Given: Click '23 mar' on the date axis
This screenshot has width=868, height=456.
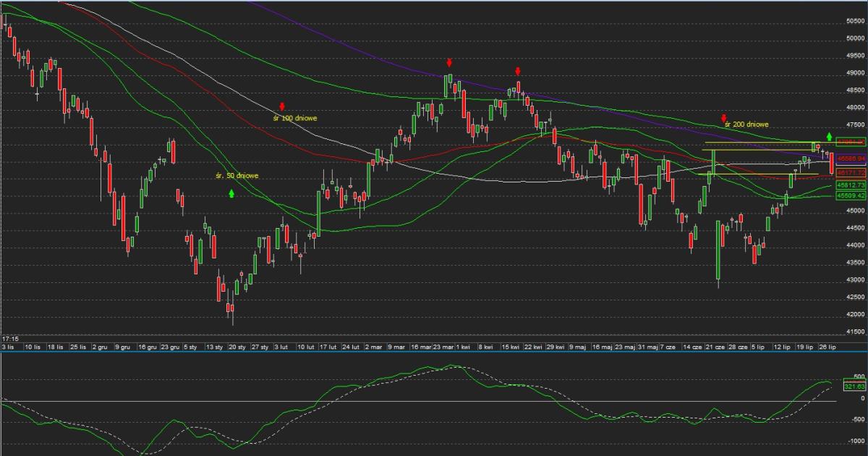Looking at the screenshot, I should click(x=443, y=347).
